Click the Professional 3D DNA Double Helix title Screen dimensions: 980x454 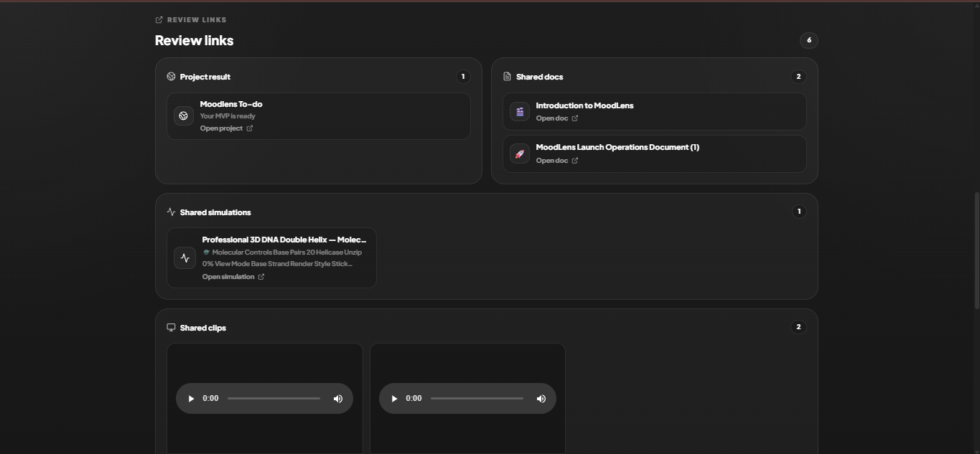point(284,240)
